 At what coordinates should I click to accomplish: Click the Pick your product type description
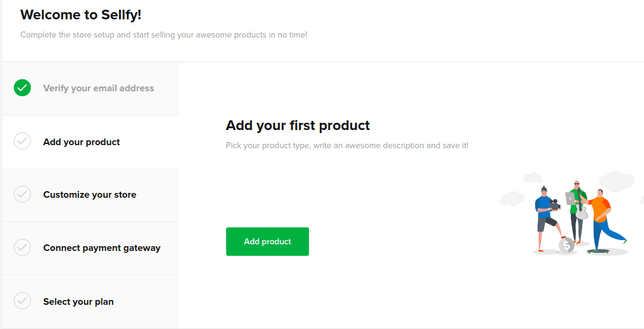coord(347,145)
